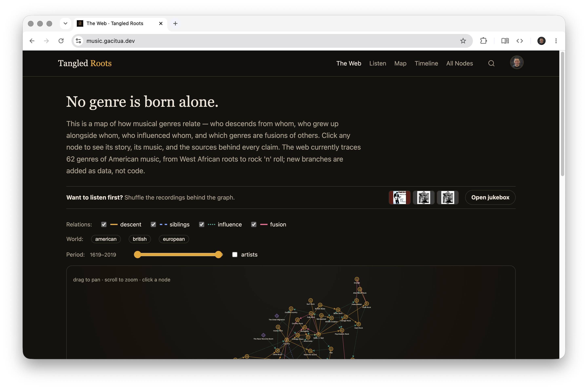588x389 pixels.
Task: Open the site information icon in address bar
Action: (79, 41)
